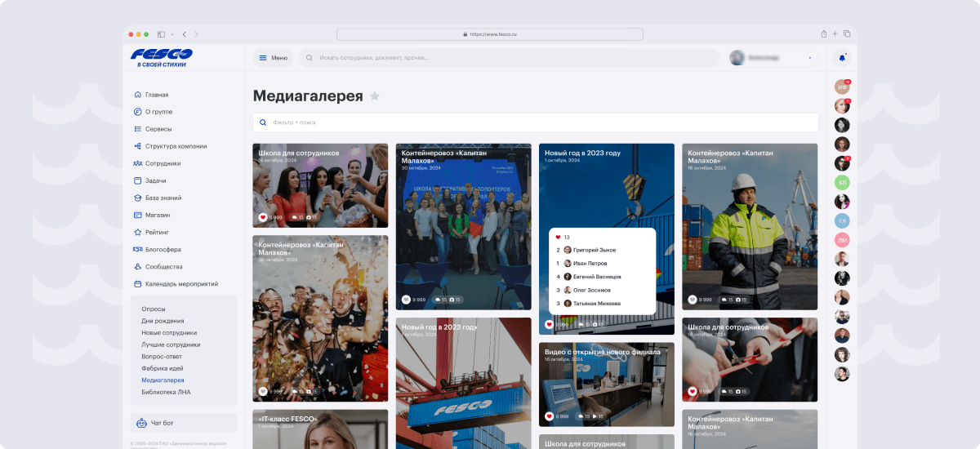Open the notifications bell

point(842,57)
